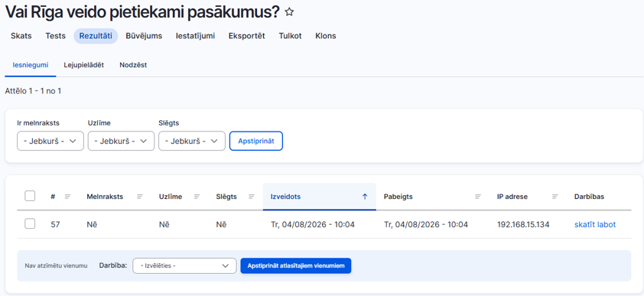This screenshot has height=296, width=644.
Task: Open the Ir melnraksts dropdown
Action: coord(50,141)
